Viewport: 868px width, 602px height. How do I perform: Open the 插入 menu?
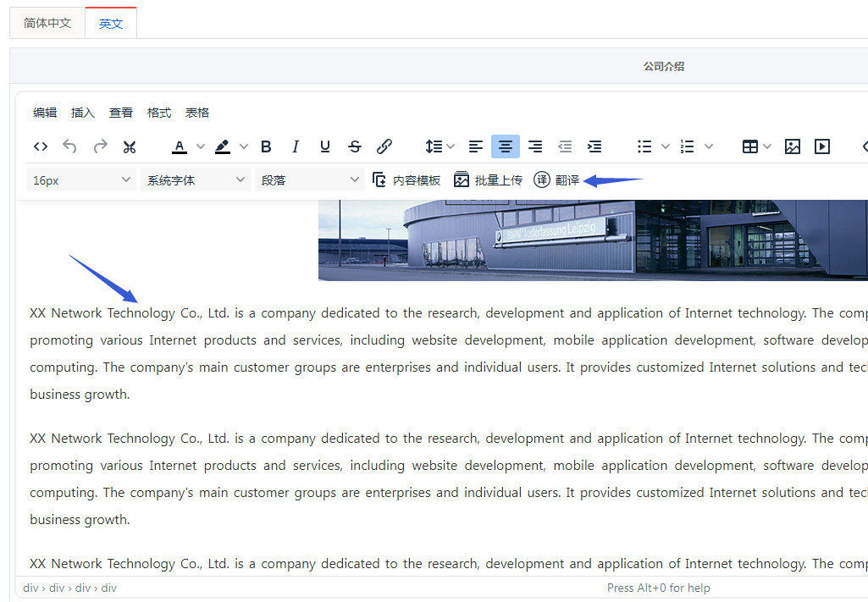coord(82,113)
